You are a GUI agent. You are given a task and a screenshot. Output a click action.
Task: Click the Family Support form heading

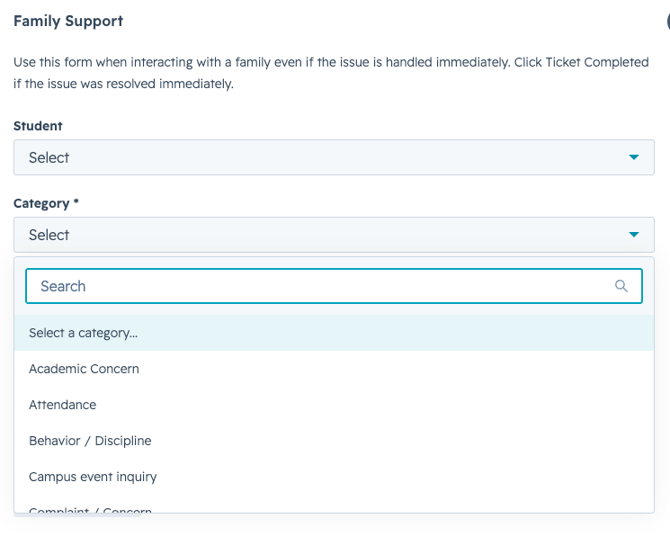pos(68,21)
